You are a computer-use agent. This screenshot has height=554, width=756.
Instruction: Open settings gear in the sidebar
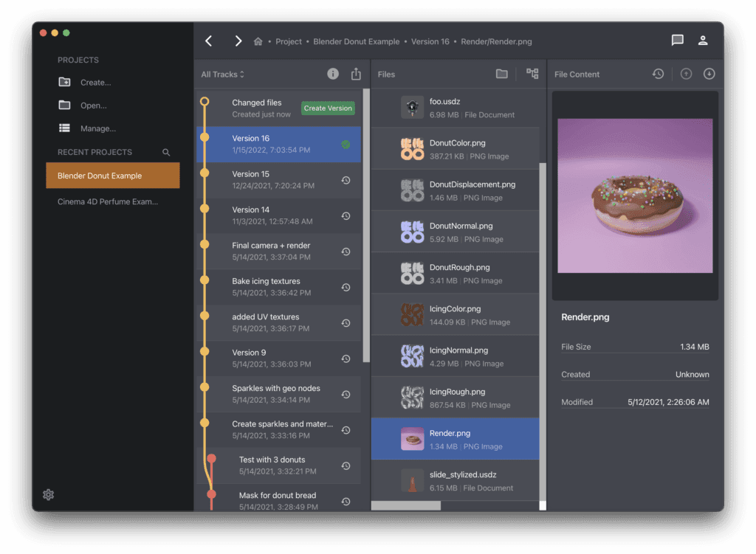(x=48, y=494)
